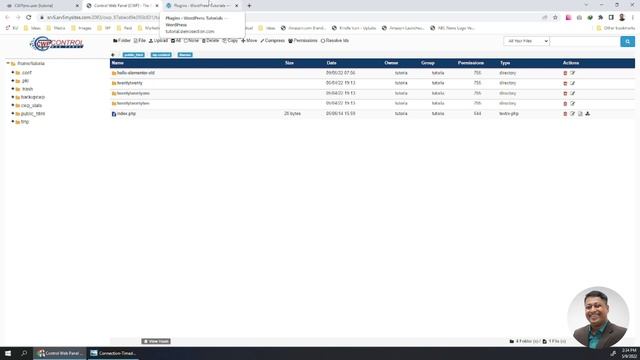This screenshot has width=640, height=360.
Task: Select the tmp folder in the tree
Action: pyautogui.click(x=25, y=122)
